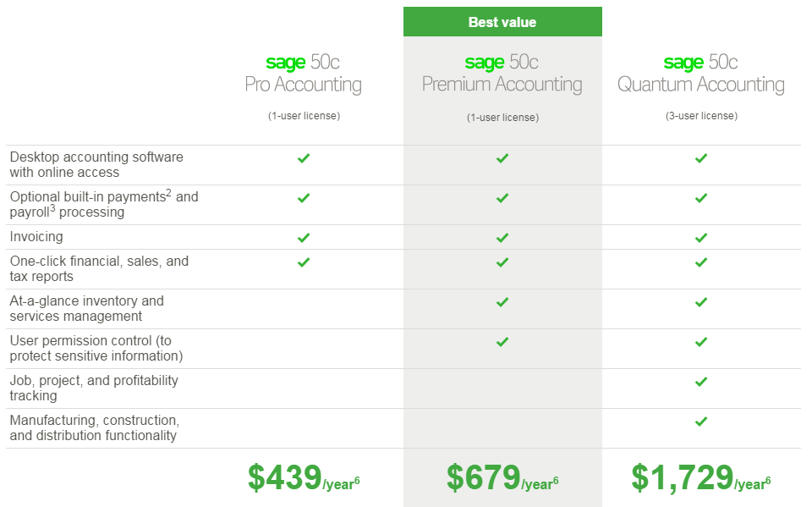Click the Pro Accounting Invoicing checkmark

click(304, 238)
